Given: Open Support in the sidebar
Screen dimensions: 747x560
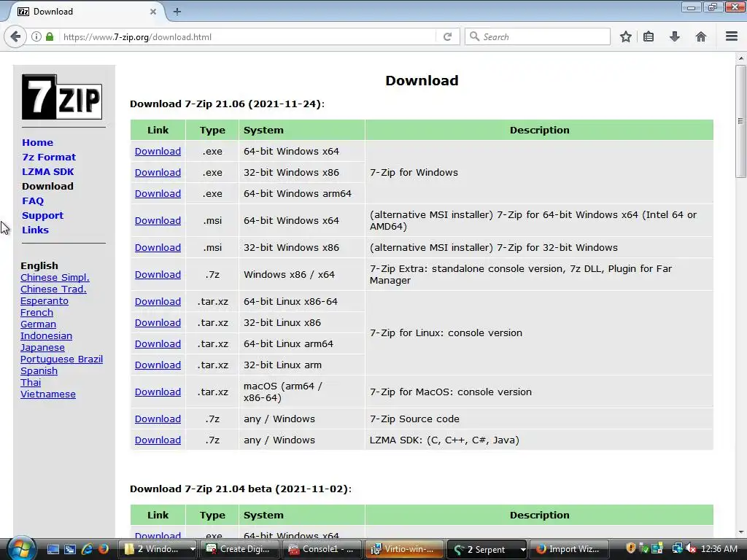Looking at the screenshot, I should point(42,215).
